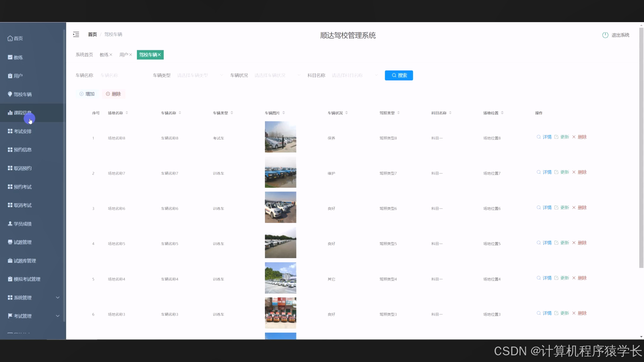
Task: Click 删除 for row 场地名称3
Action: point(579,313)
